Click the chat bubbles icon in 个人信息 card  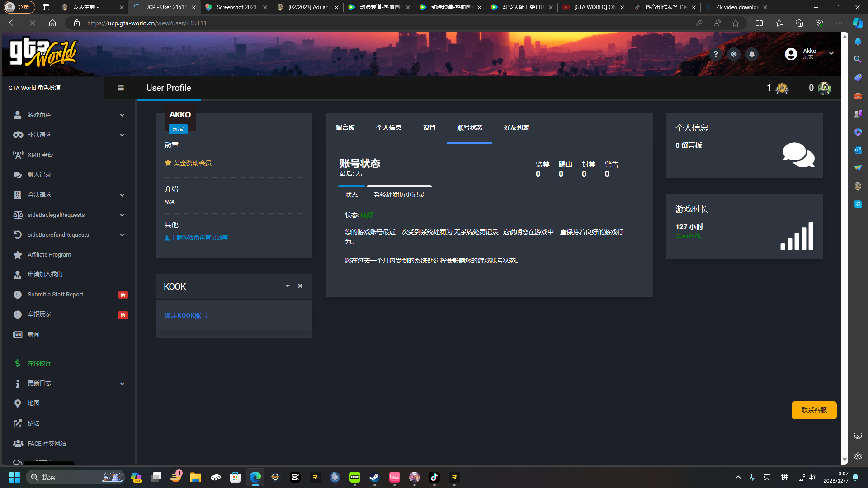click(798, 155)
